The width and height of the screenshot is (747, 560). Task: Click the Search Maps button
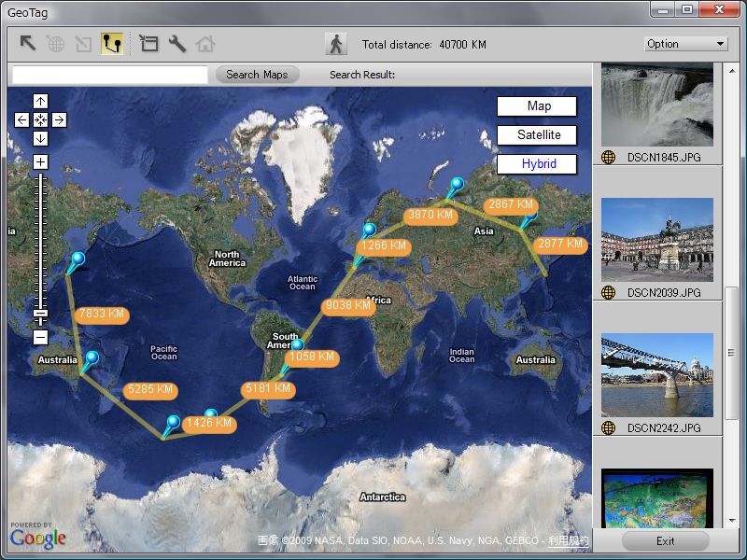pyautogui.click(x=257, y=75)
